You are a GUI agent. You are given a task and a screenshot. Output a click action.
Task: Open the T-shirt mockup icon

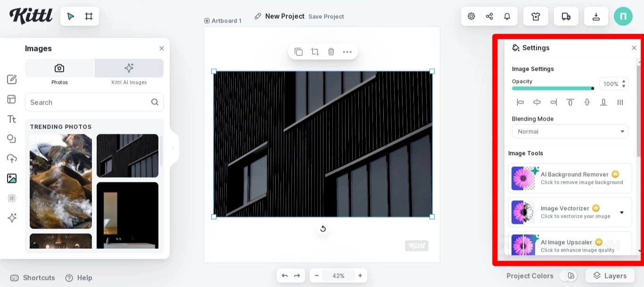pyautogui.click(x=536, y=16)
